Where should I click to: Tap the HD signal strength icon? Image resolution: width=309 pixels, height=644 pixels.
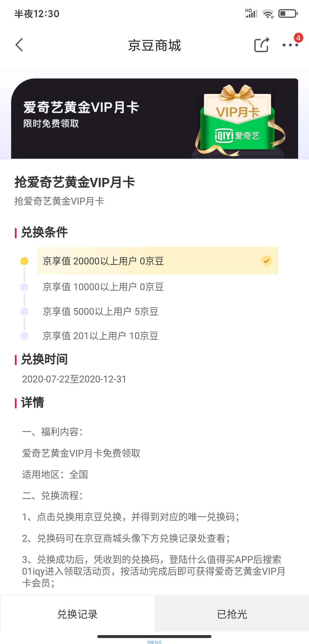tap(251, 13)
